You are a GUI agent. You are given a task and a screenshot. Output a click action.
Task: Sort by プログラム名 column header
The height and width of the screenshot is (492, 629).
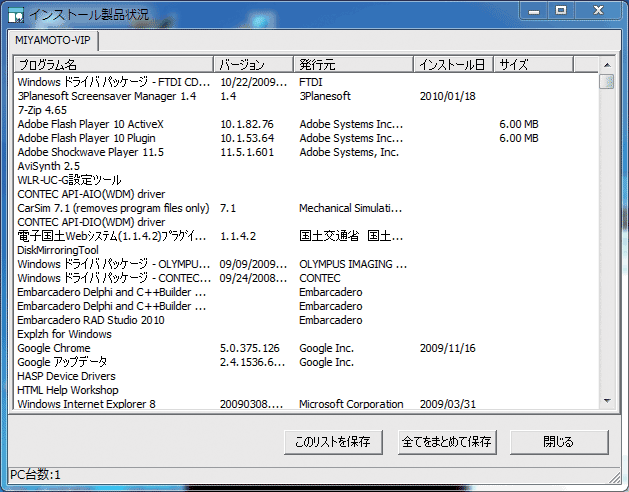point(114,64)
